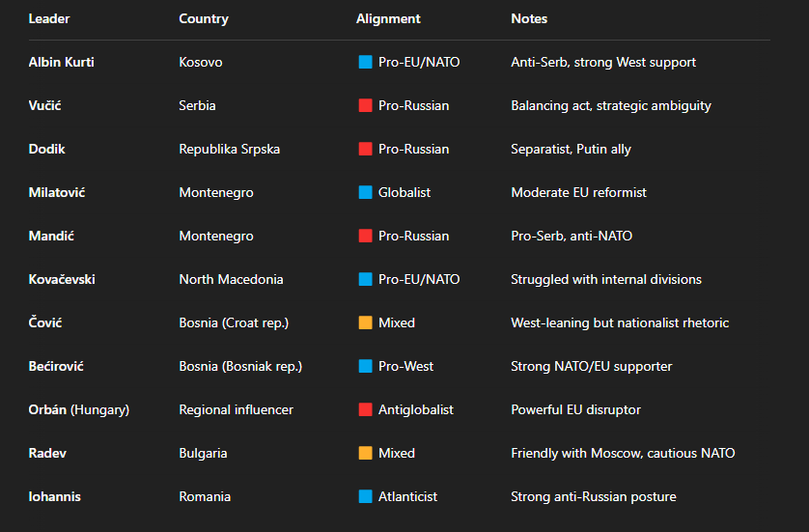Click the red square in the Mandić row
The width and height of the screenshot is (809, 532).
[365, 236]
